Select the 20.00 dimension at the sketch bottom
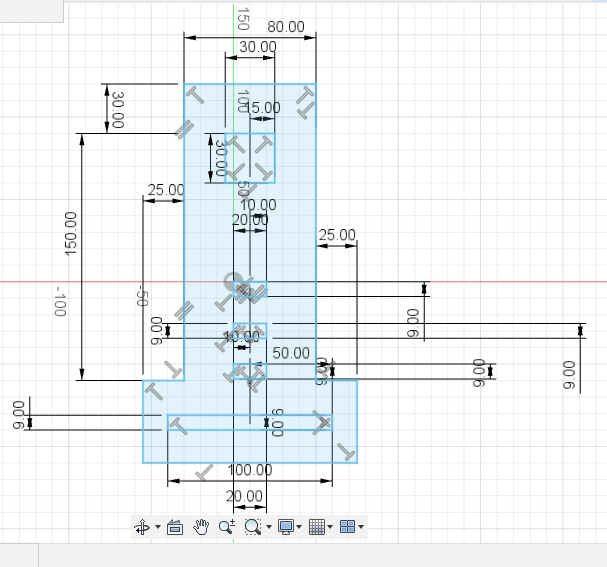 (244, 496)
